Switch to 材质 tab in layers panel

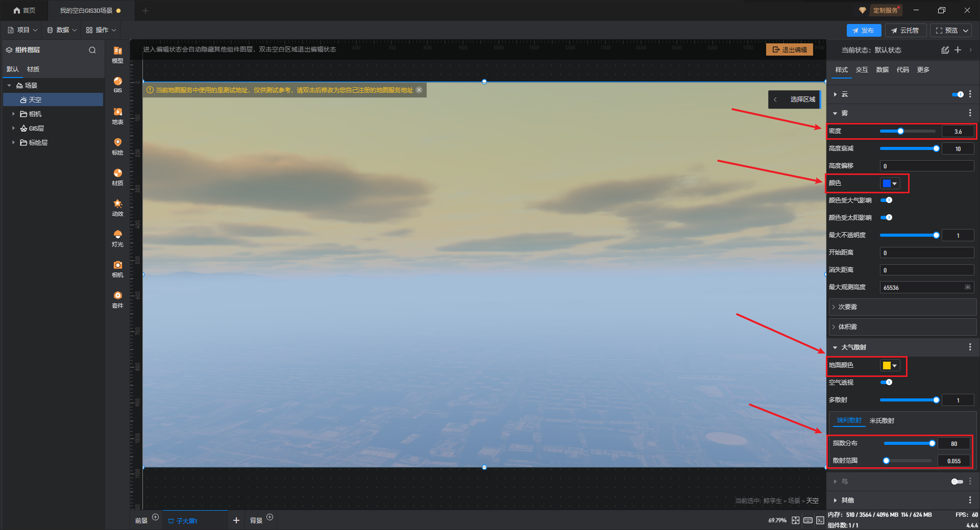[x=33, y=69]
